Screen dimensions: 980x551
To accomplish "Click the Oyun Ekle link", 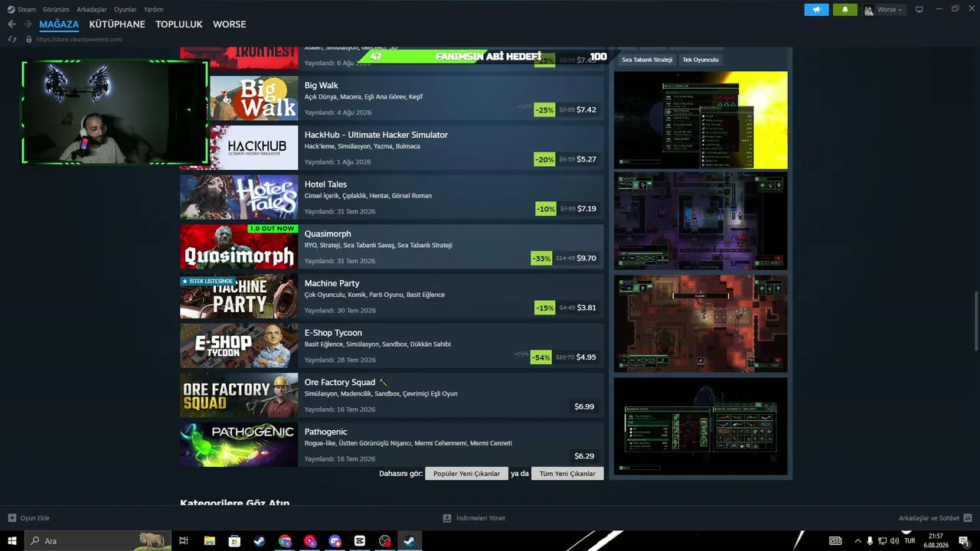I will click(34, 518).
